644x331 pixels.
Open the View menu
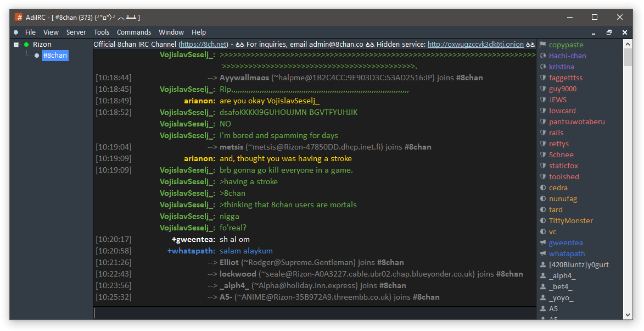[51, 32]
